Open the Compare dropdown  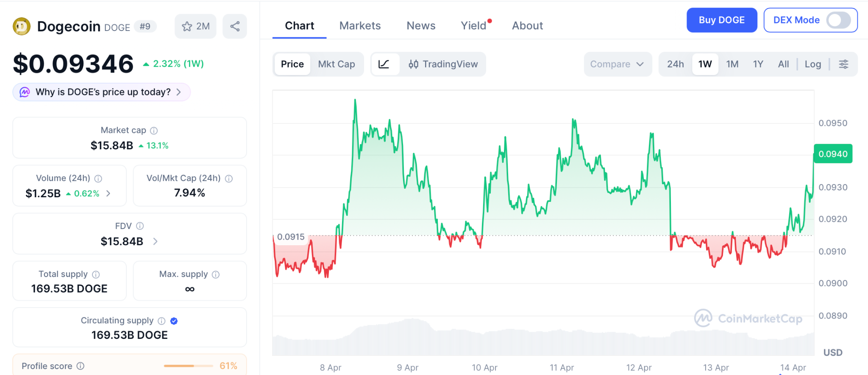point(617,64)
